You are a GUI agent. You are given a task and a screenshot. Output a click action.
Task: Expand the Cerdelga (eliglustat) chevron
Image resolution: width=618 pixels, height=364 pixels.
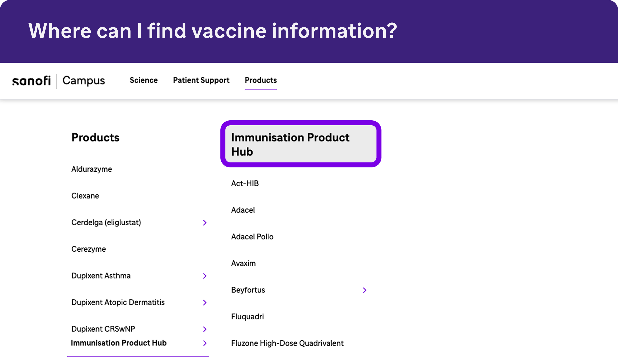pyautogui.click(x=205, y=223)
